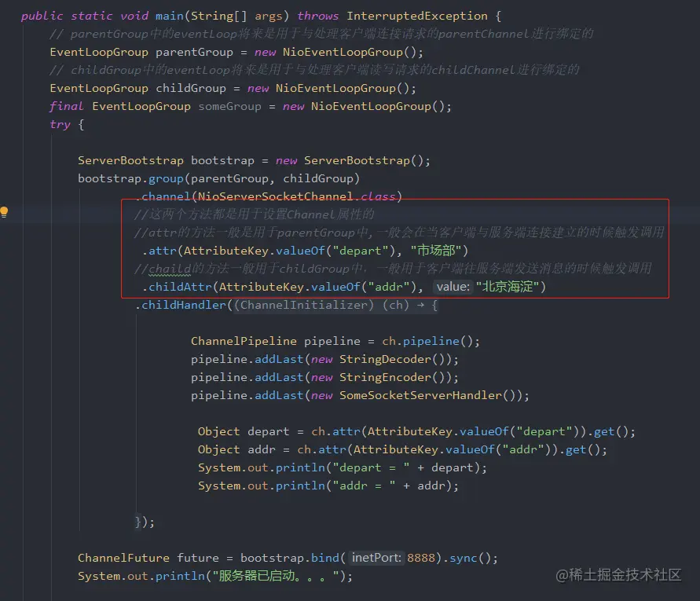Click the underlined 'chaild' typo in comment
Viewport: 700px width, 601px height.
170,269
